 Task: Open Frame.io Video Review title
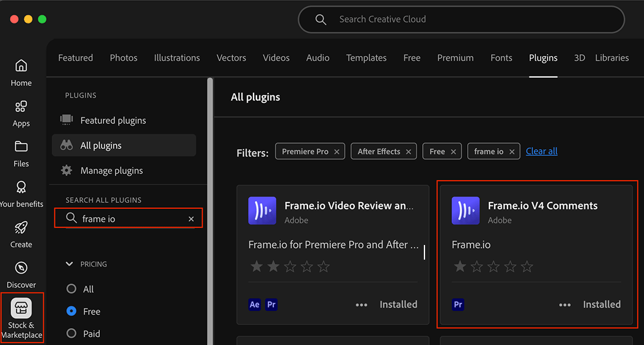click(x=349, y=205)
